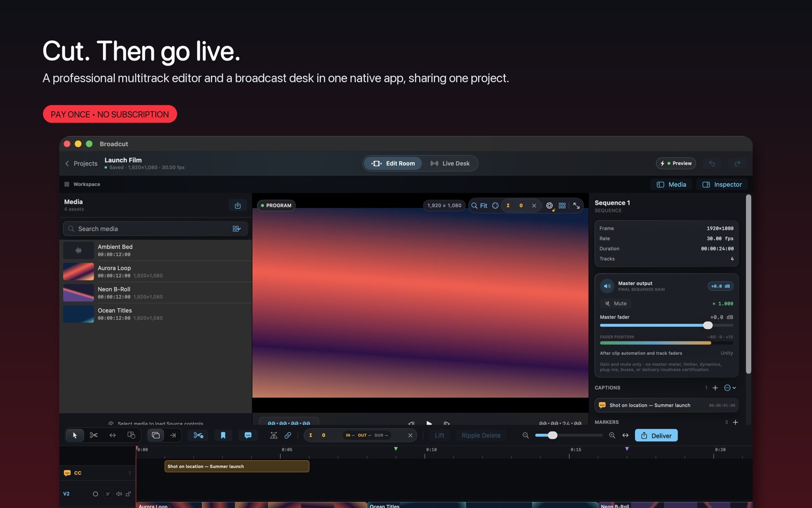Click the timeline zoom slider knob
The height and width of the screenshot is (508, 812).
click(x=553, y=435)
